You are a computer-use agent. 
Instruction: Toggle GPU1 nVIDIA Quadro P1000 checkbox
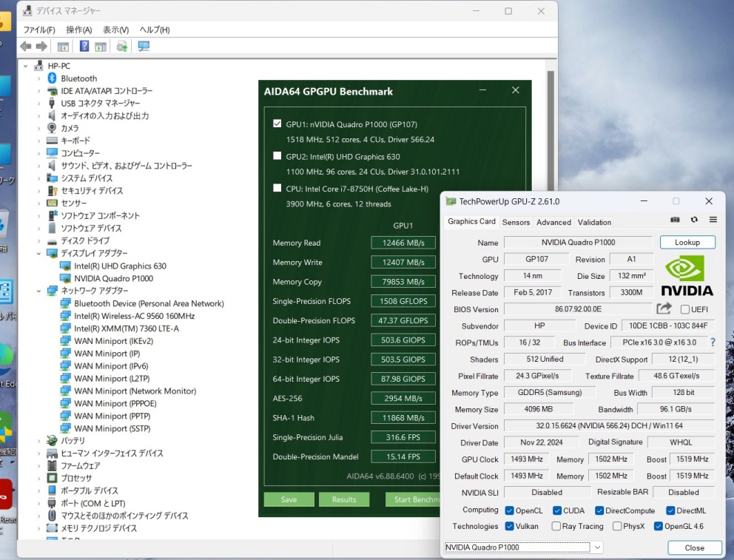277,124
